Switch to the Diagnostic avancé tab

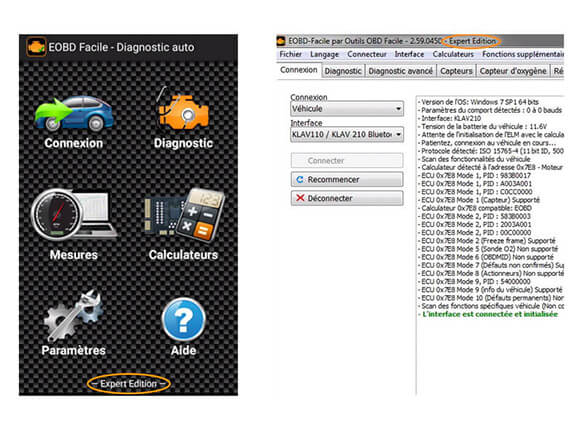point(401,71)
